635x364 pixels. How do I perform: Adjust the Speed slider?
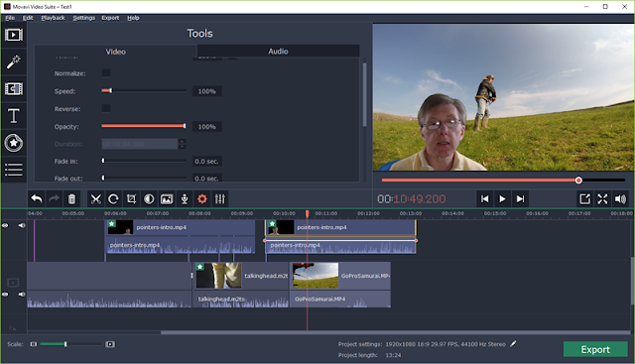pos(144,90)
